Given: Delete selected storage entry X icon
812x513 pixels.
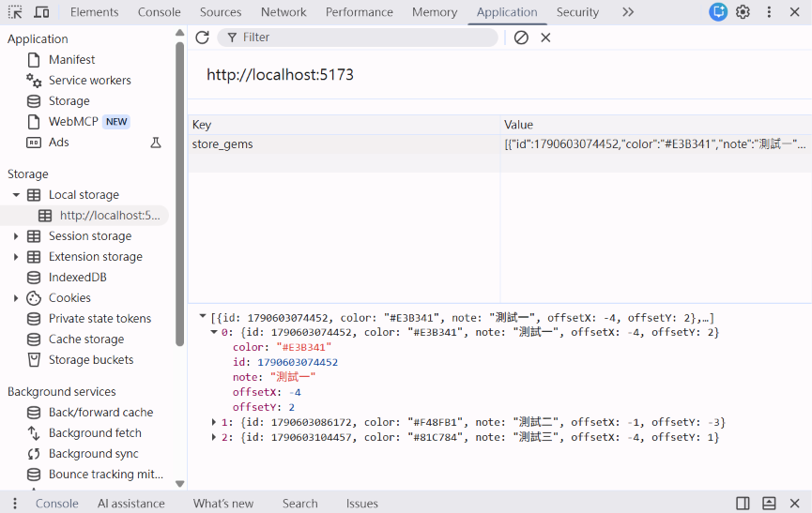Looking at the screenshot, I should (x=545, y=38).
